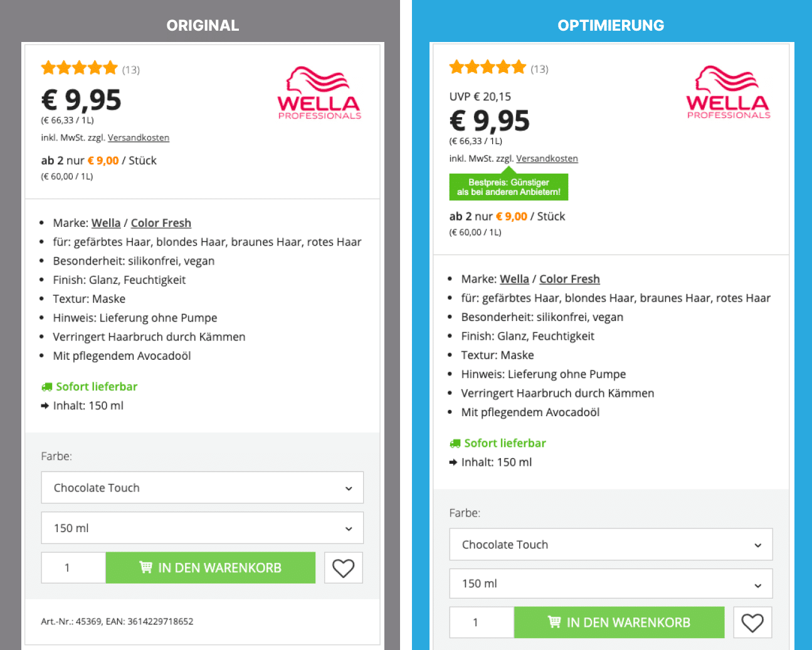Click the arrow icon before Inhalt: 150 ml
The height and width of the screenshot is (650, 812).
pyautogui.click(x=43, y=406)
